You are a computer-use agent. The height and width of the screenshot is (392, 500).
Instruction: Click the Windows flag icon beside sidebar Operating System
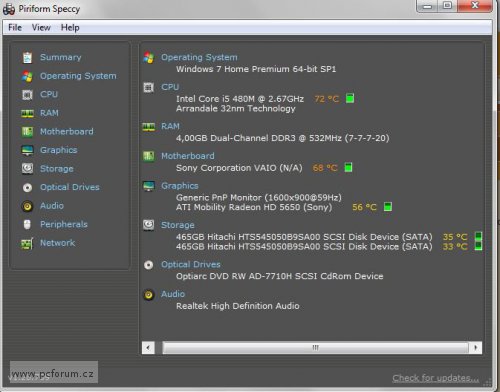click(27, 76)
